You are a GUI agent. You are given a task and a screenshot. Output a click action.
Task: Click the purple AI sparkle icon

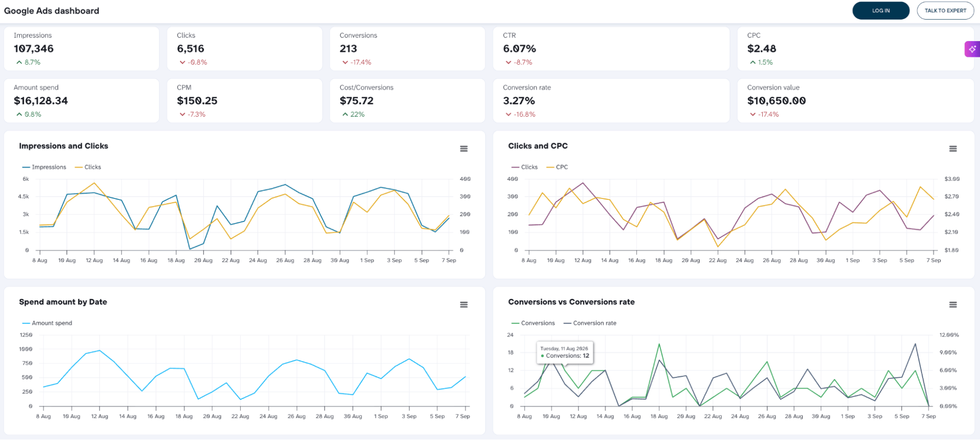click(972, 49)
